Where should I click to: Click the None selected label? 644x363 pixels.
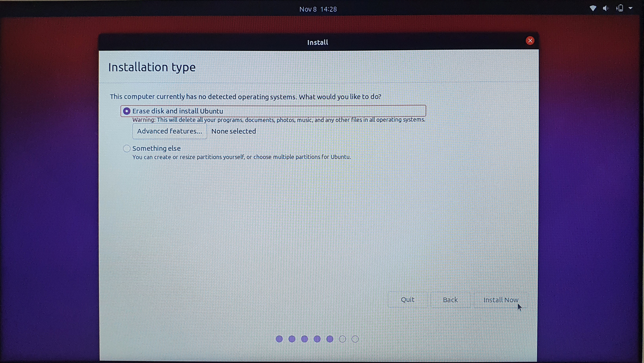(x=233, y=131)
